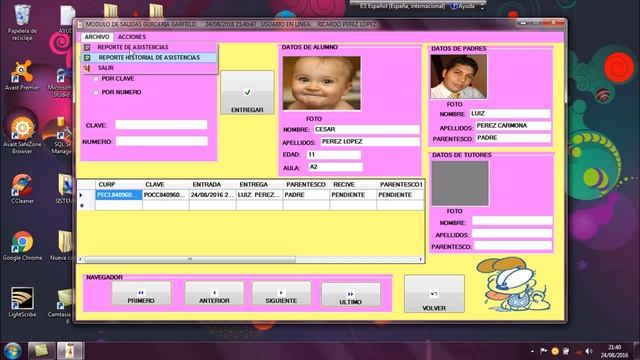Open the ARCHIVO menu

point(97,37)
